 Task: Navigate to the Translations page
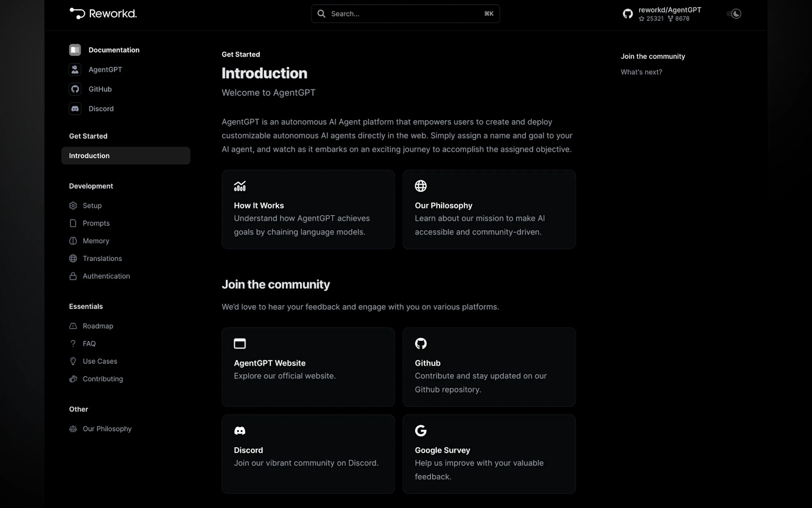(x=102, y=258)
